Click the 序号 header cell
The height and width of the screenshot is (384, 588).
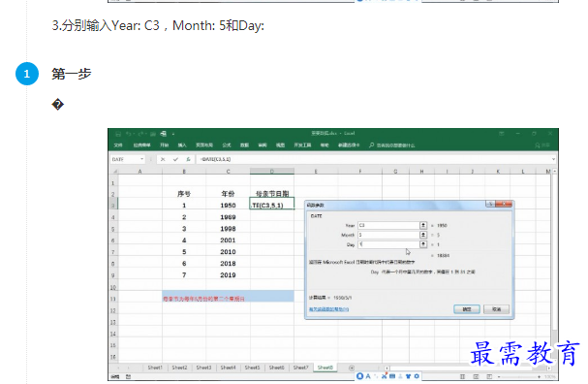click(x=184, y=194)
